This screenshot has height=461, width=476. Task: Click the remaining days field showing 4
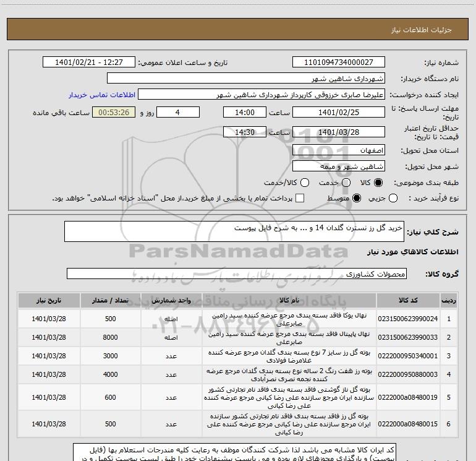[x=178, y=112]
